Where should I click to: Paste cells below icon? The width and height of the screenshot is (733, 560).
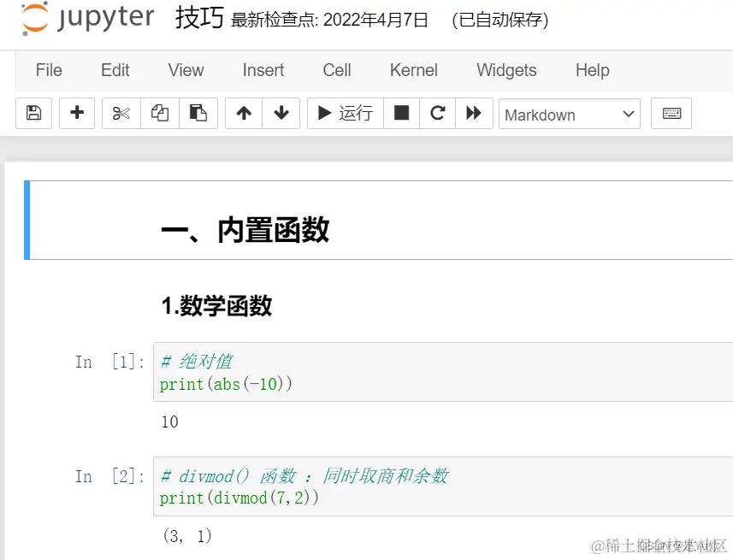[x=198, y=113]
